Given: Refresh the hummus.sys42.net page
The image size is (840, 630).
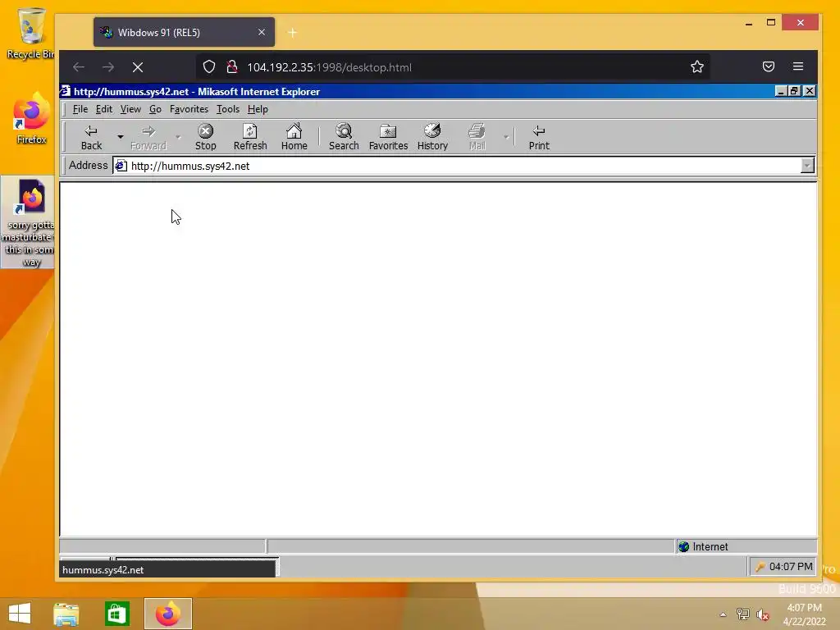Looking at the screenshot, I should [250, 137].
